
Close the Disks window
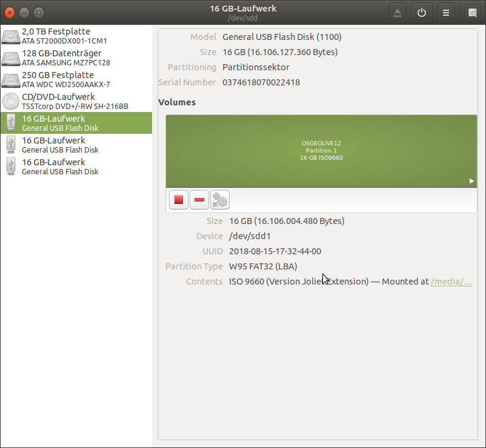(x=10, y=13)
